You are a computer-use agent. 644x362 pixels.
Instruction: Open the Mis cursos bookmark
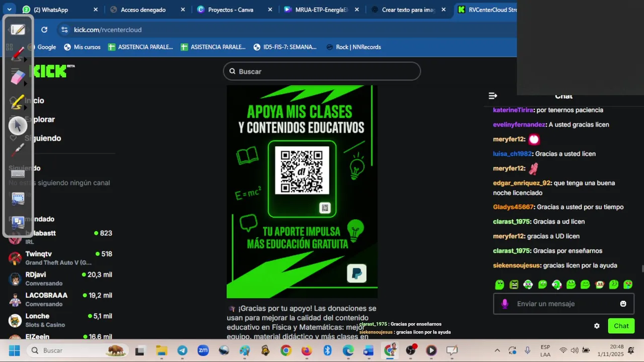pos(82,47)
